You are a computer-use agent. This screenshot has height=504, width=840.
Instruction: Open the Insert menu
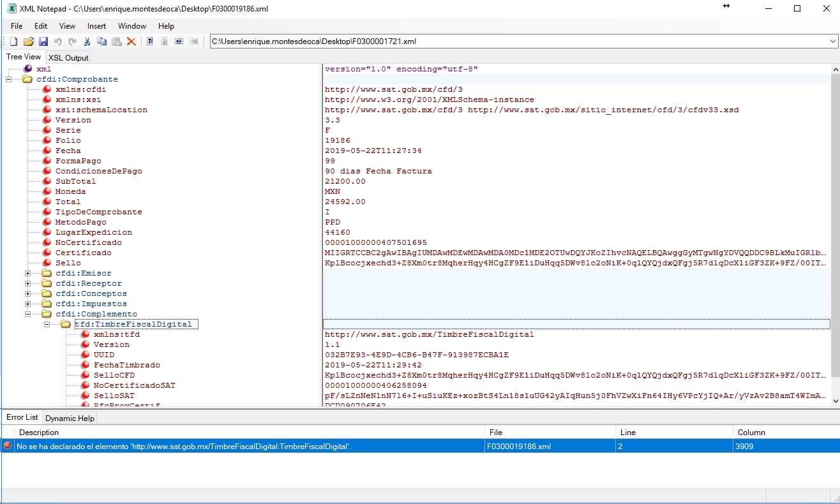pyautogui.click(x=97, y=26)
